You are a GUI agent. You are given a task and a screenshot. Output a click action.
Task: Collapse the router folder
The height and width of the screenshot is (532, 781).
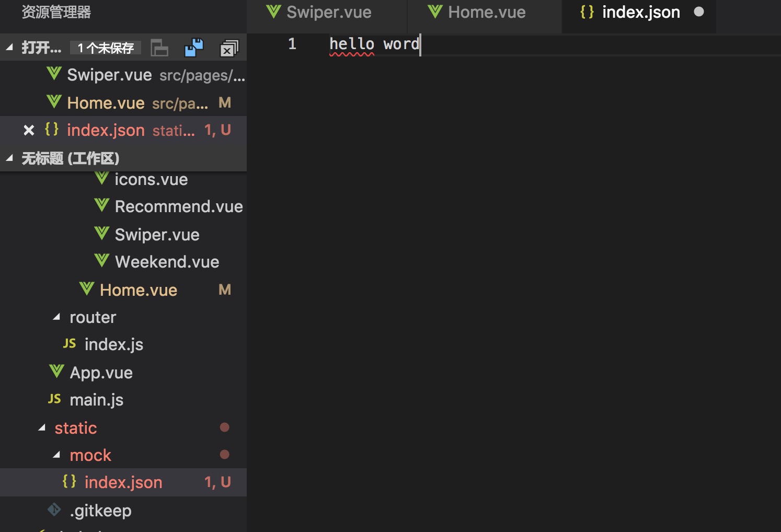pyautogui.click(x=56, y=317)
